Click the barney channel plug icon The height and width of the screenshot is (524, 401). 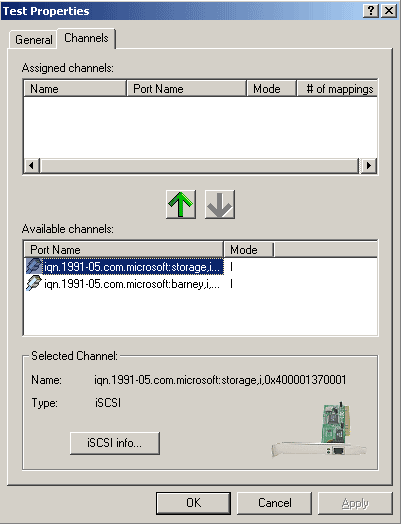pos(34,283)
